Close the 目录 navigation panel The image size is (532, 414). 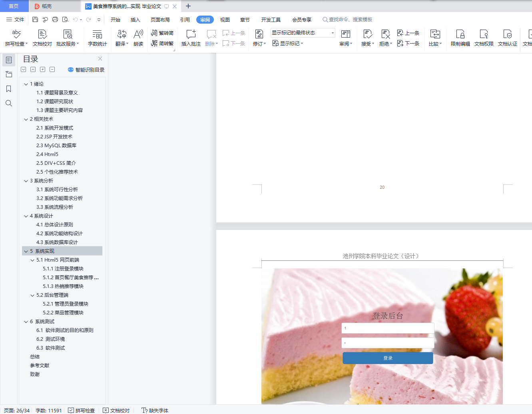coord(100,58)
